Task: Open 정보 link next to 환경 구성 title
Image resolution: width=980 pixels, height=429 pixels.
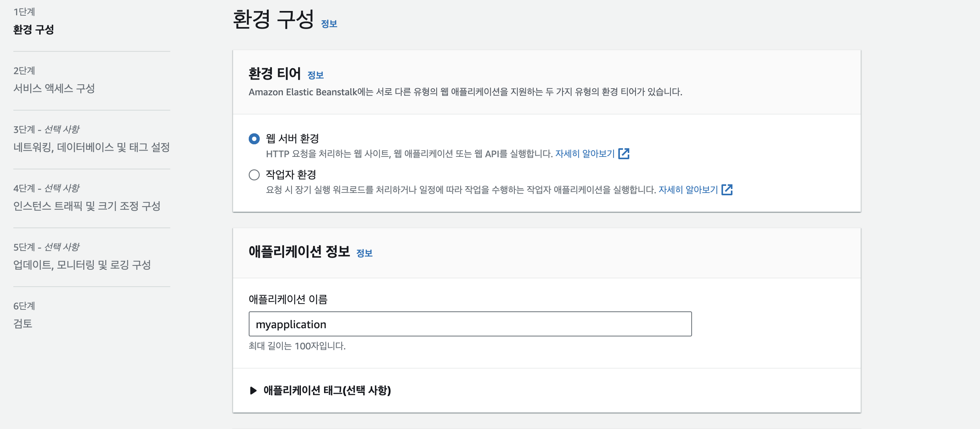Action: click(329, 24)
